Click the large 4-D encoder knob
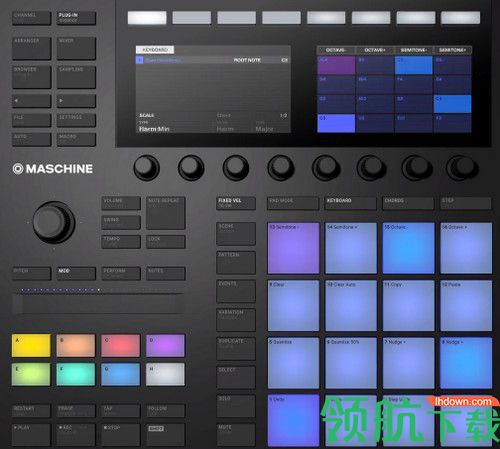This screenshot has width=500, height=449. point(54,222)
